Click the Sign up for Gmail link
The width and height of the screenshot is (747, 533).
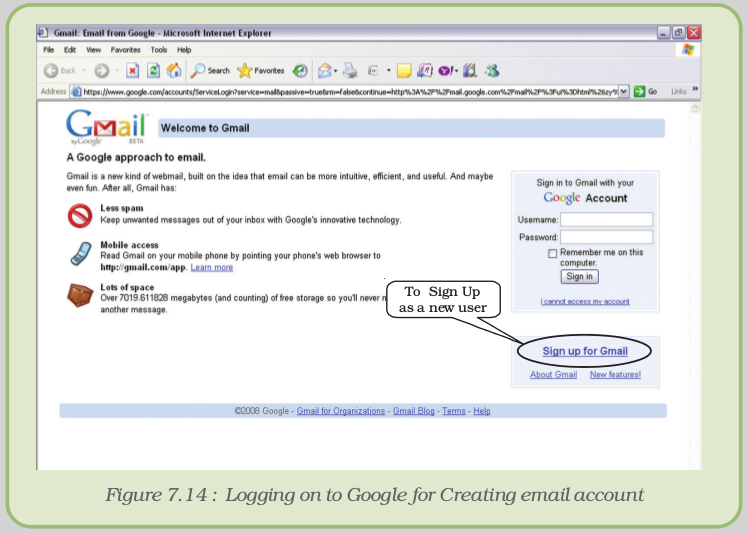click(585, 351)
